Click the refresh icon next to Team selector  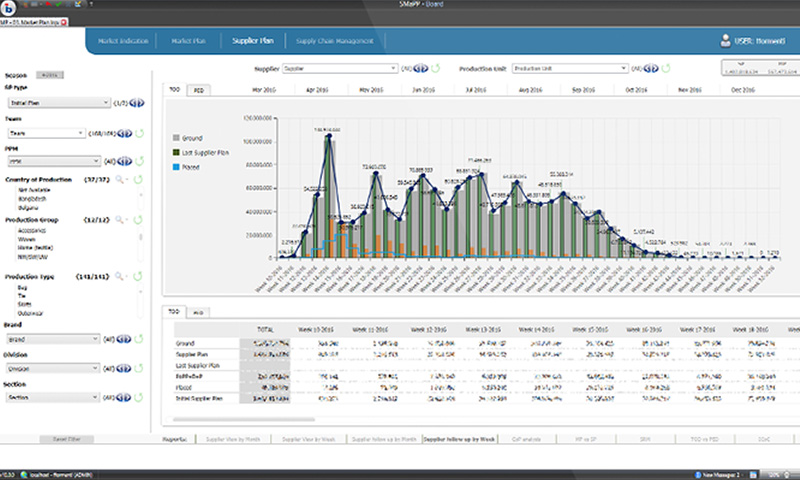pyautogui.click(x=139, y=132)
